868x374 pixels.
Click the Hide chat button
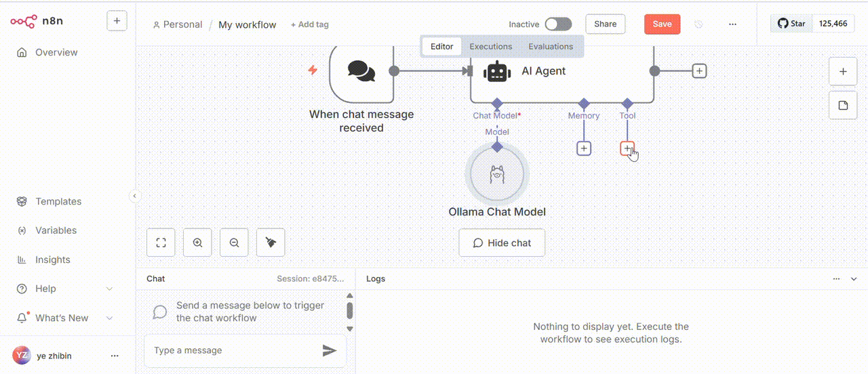pos(502,243)
